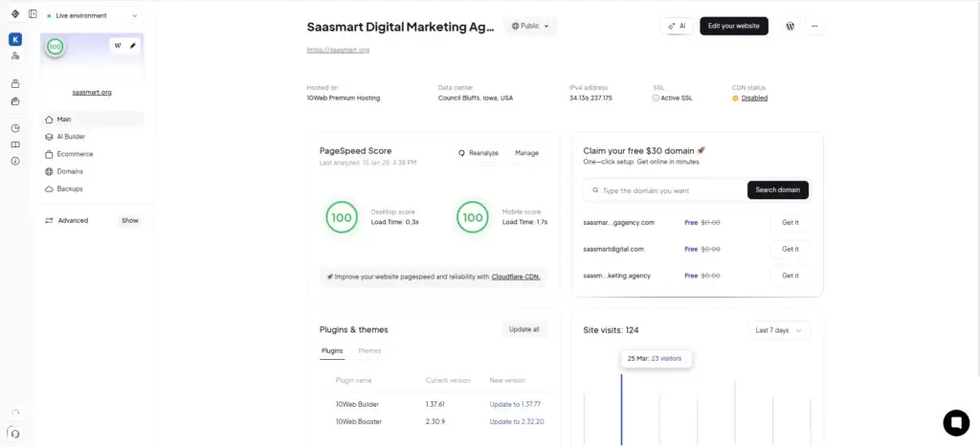Click the AI button

(677, 26)
